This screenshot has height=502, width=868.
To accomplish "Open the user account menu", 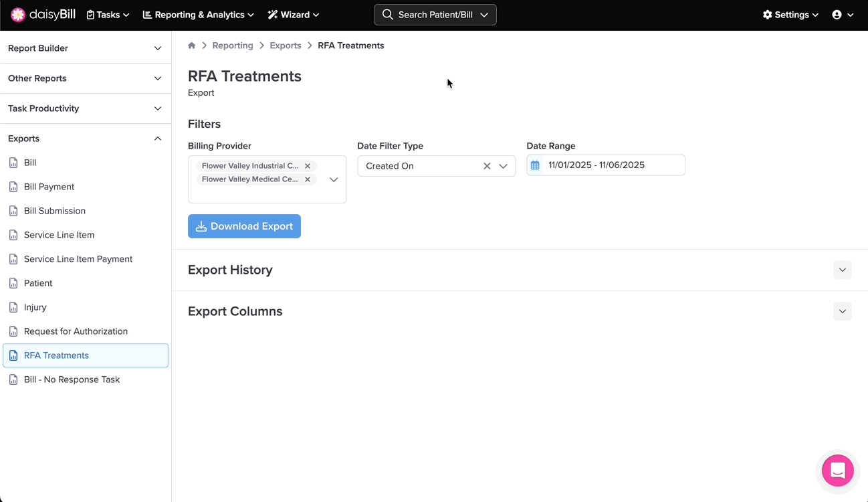I will [x=842, y=15].
